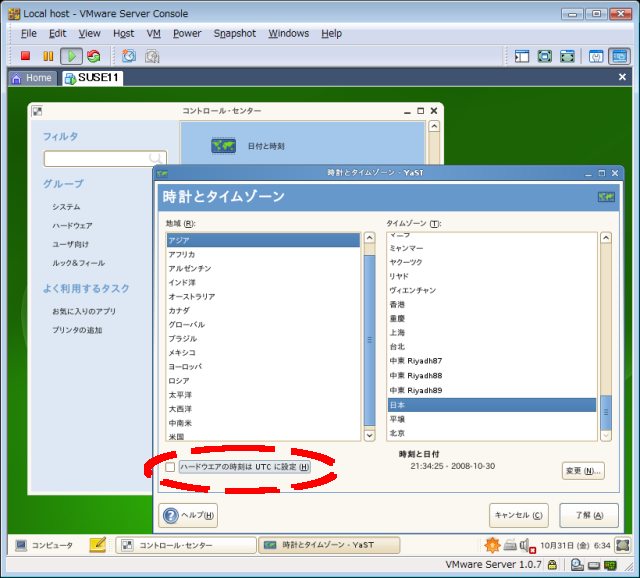Click コントロール・センター taskbar button

tap(186, 545)
